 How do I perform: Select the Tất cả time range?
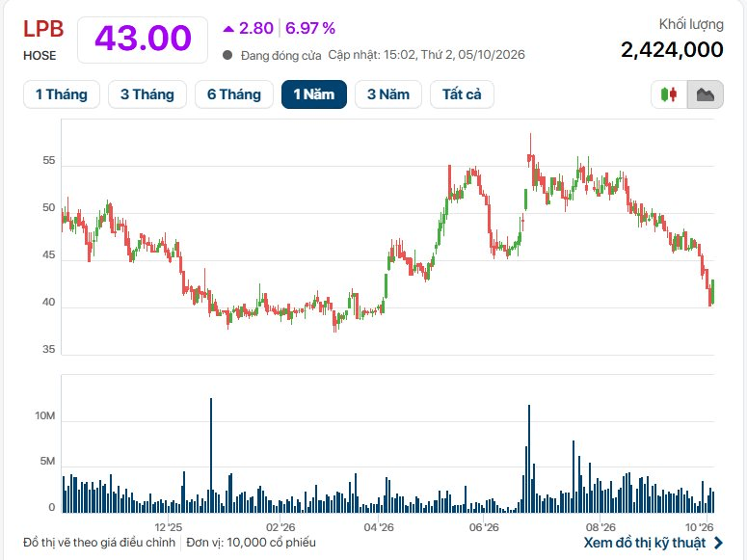tap(462, 94)
